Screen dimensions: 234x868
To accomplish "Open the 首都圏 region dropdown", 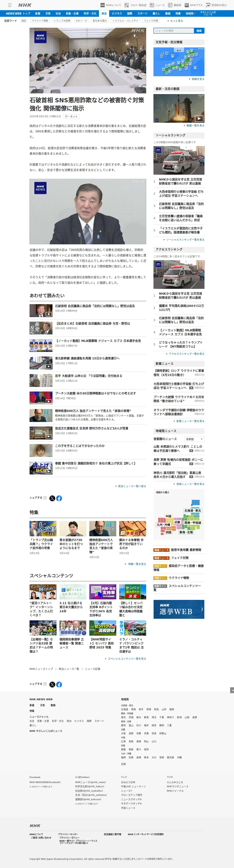I will (x=194, y=439).
